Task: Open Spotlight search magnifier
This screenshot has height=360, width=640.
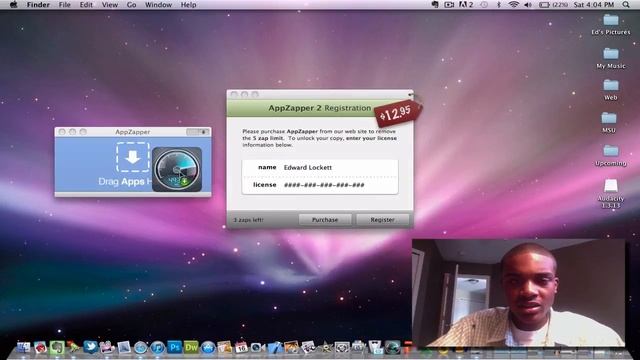Action: 626,5
